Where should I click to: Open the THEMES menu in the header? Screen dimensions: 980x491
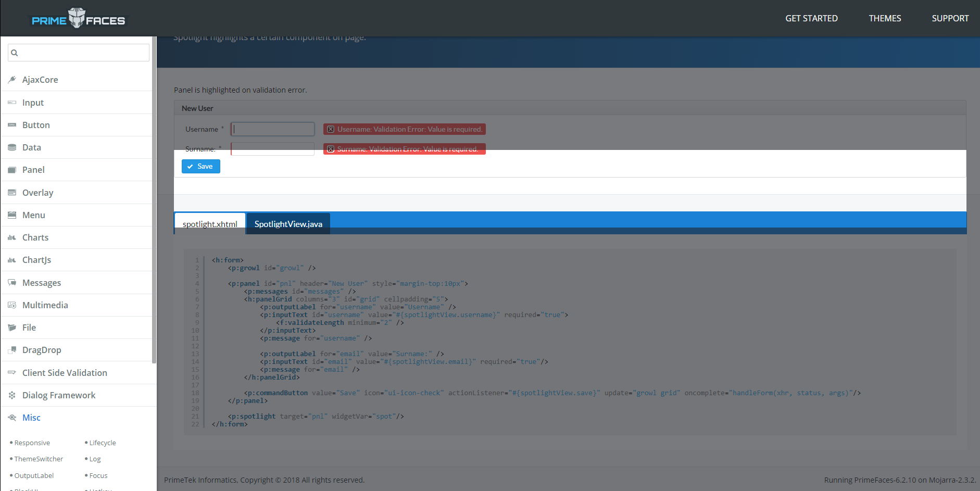click(885, 18)
